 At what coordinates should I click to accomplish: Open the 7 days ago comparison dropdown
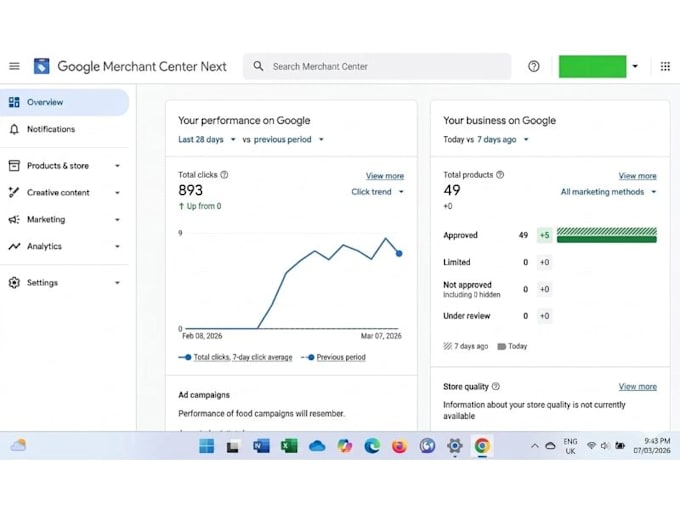point(503,140)
